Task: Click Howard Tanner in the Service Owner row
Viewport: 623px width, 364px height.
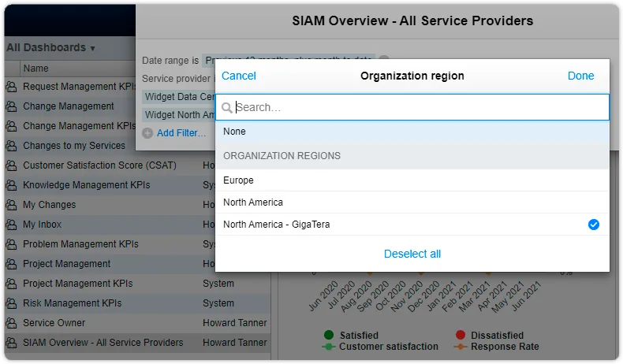Action: pyautogui.click(x=235, y=323)
